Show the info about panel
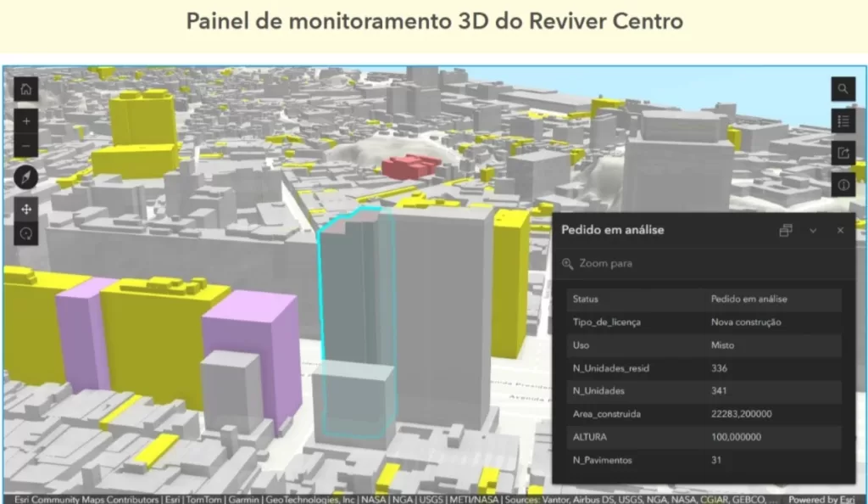This screenshot has width=868, height=504. pyautogui.click(x=843, y=184)
